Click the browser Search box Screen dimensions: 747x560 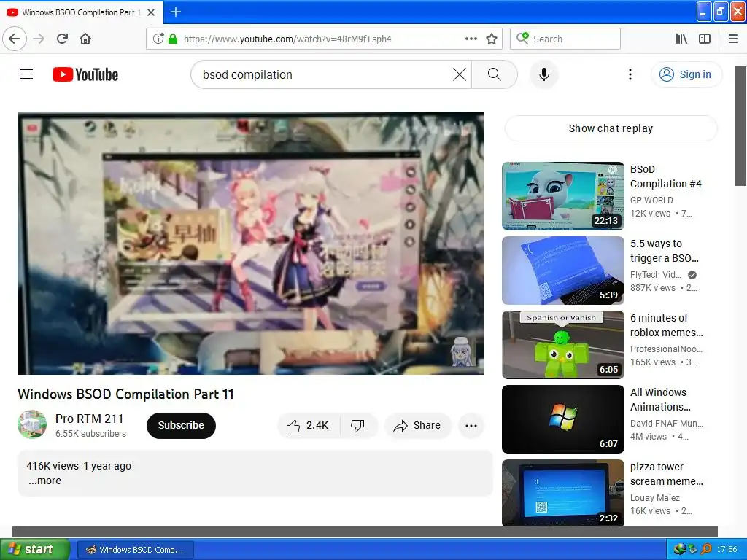click(x=565, y=39)
